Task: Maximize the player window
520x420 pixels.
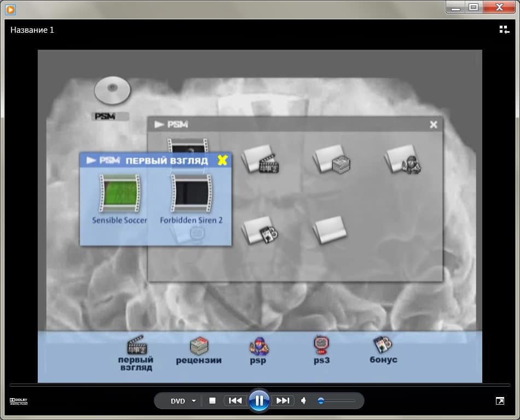Action: (x=473, y=7)
